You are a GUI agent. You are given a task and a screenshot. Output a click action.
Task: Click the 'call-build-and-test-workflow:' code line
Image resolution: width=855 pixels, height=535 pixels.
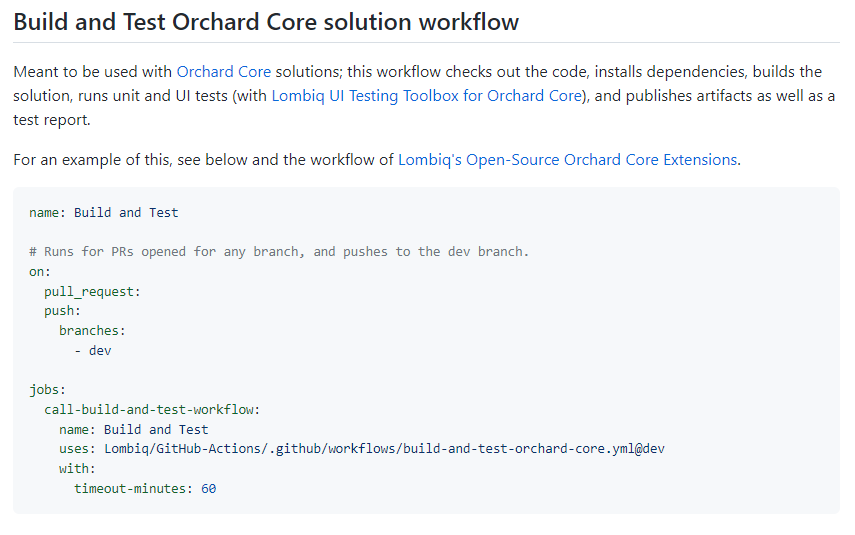click(152, 409)
